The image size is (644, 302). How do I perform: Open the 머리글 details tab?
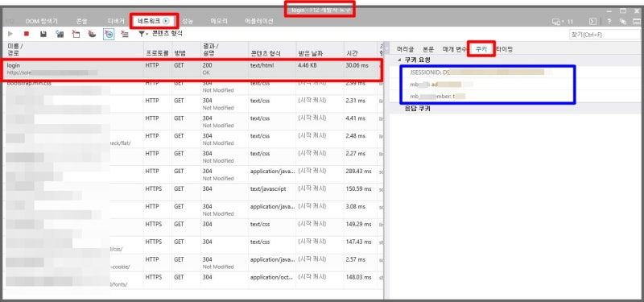pyautogui.click(x=405, y=49)
